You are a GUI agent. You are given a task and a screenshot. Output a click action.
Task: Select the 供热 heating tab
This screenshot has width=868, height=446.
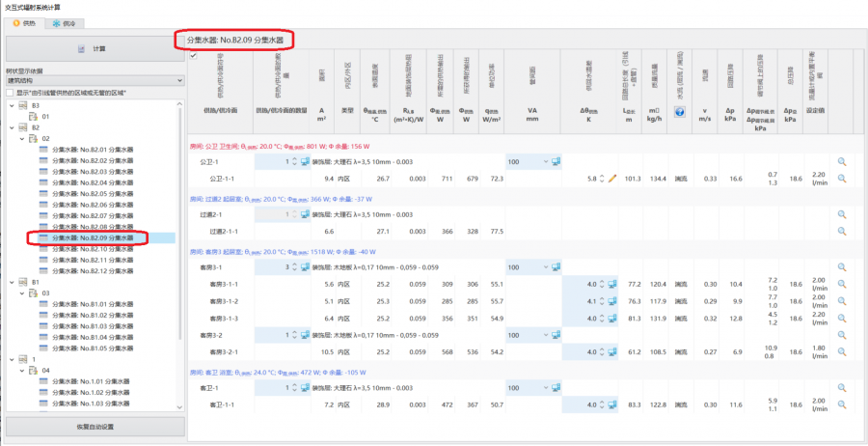25,22
